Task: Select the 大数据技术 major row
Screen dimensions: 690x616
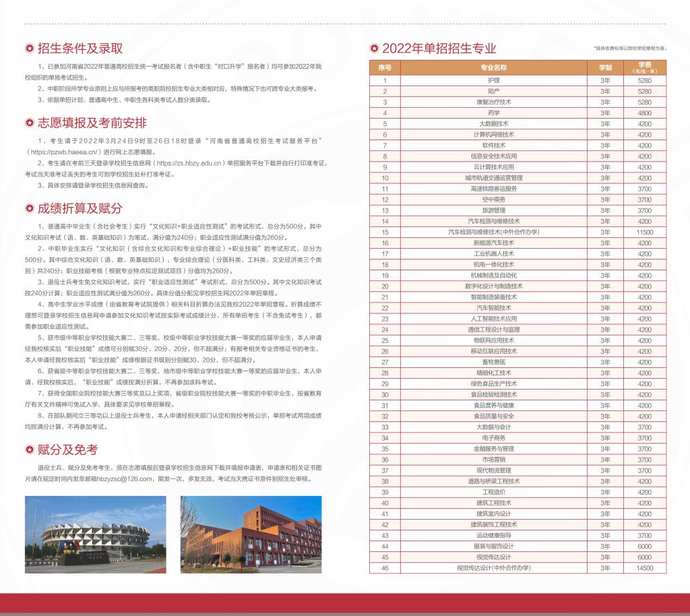Action: (x=493, y=124)
